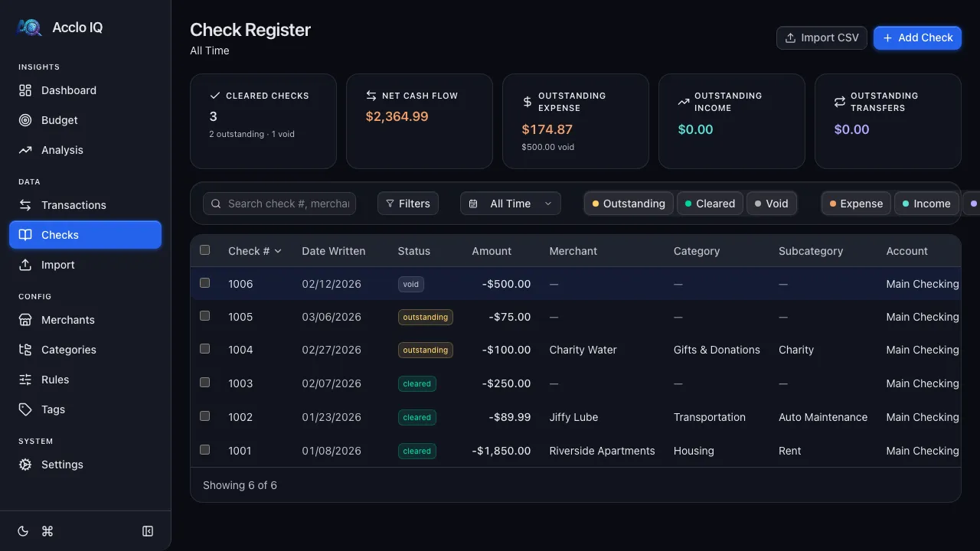Click the -$1,850.00 amount cell

click(x=501, y=451)
